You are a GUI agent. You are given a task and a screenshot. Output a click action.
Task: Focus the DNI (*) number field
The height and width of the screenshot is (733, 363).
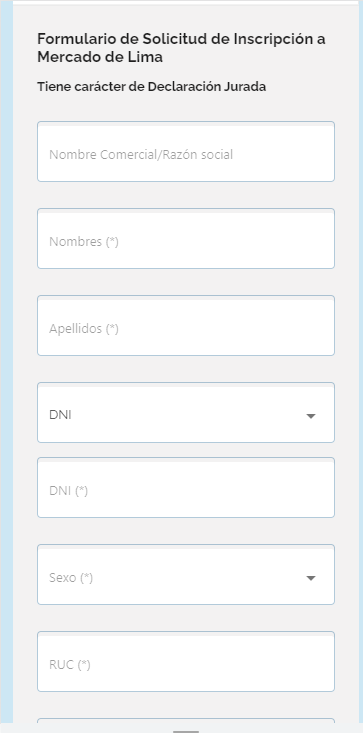coord(186,488)
